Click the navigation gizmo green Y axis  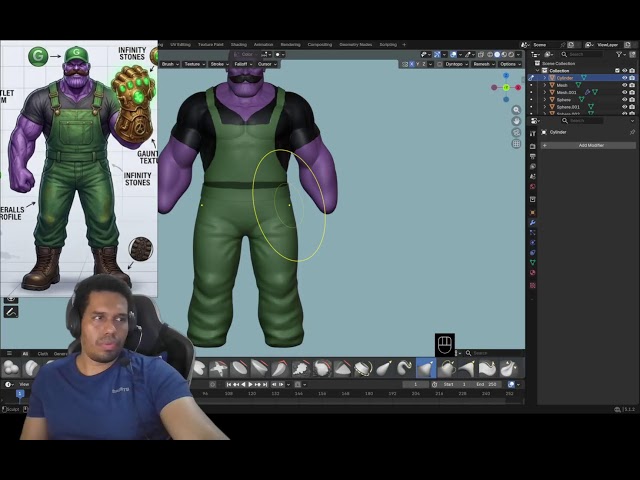tap(506, 87)
